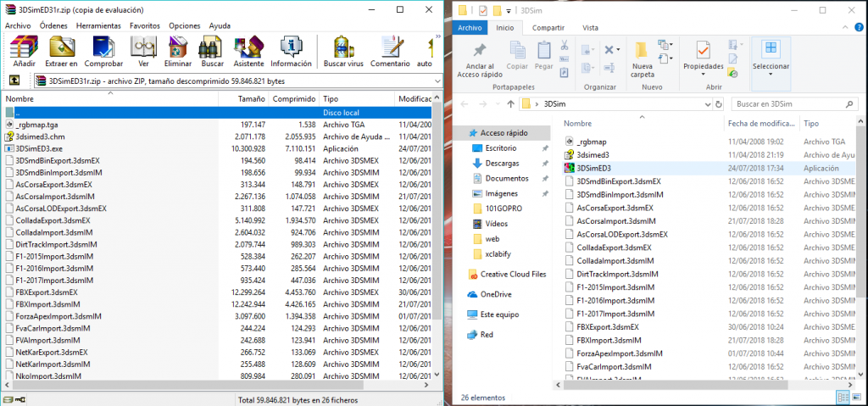The width and height of the screenshot is (868, 406).
Task: Open the Herramientas menu
Action: pyautogui.click(x=98, y=25)
